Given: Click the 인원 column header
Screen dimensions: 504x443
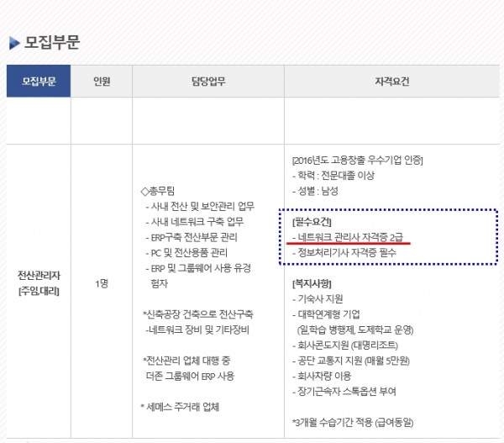Looking at the screenshot, I should (x=102, y=82).
